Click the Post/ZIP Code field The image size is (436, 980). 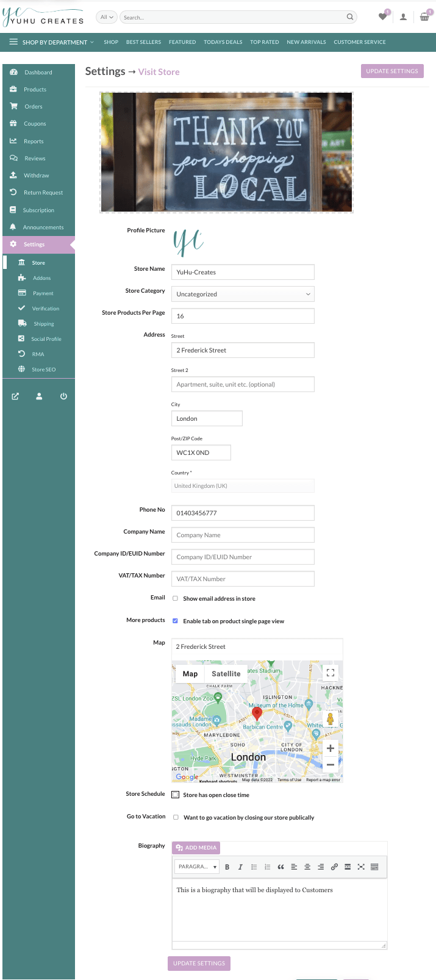coord(201,452)
